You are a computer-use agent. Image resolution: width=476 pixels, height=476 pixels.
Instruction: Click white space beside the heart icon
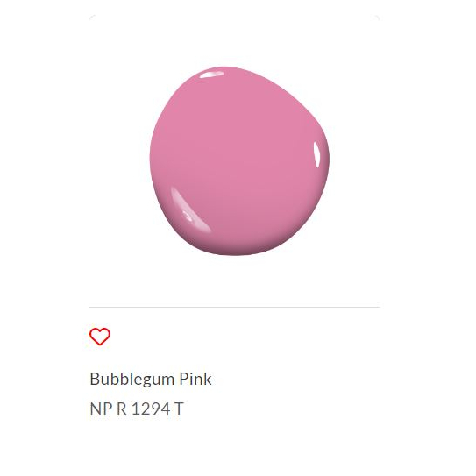(243, 337)
